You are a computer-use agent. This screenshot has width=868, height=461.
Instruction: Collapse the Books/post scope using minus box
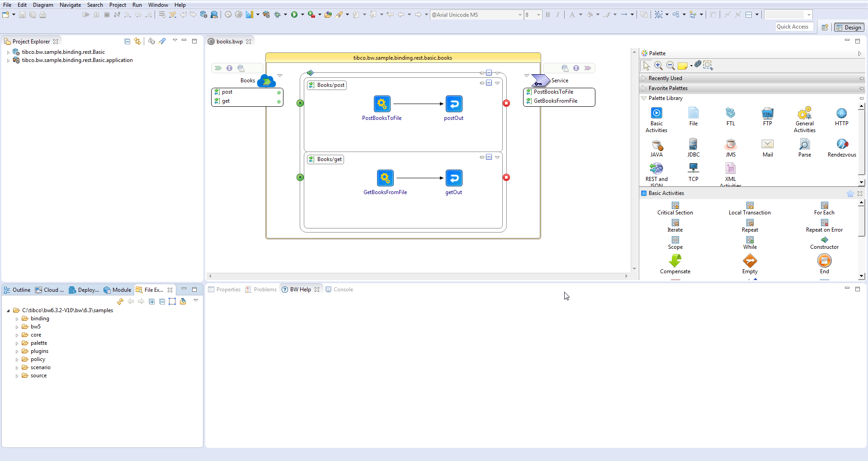click(x=489, y=83)
